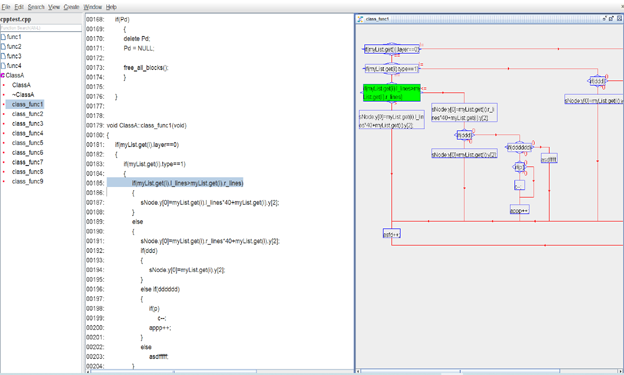Select flowchart node 'asdfffff'

[549, 158]
